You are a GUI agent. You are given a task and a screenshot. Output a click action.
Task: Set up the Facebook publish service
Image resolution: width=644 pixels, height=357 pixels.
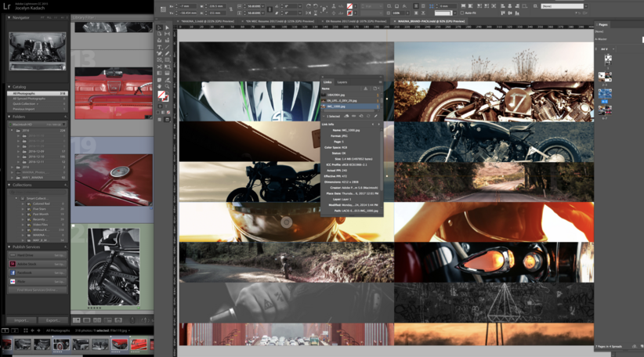click(59, 273)
